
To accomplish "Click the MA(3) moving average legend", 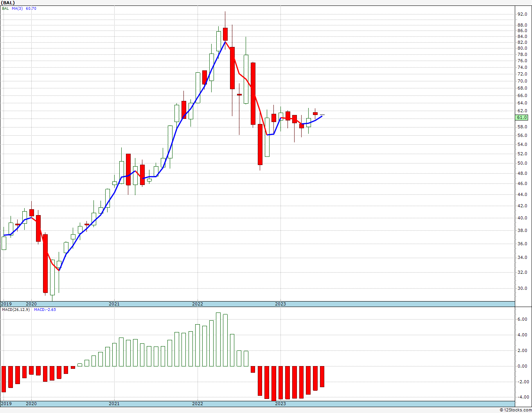I will tap(18, 8).
